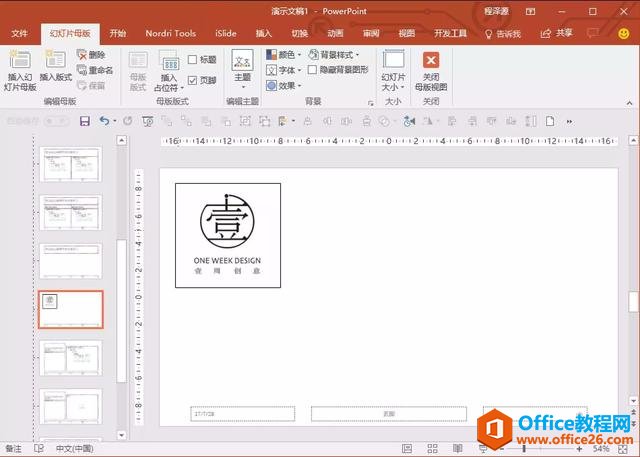Screen dimensions: 640x457
Task: Click the Insert Slide Master icon
Action: point(20,60)
